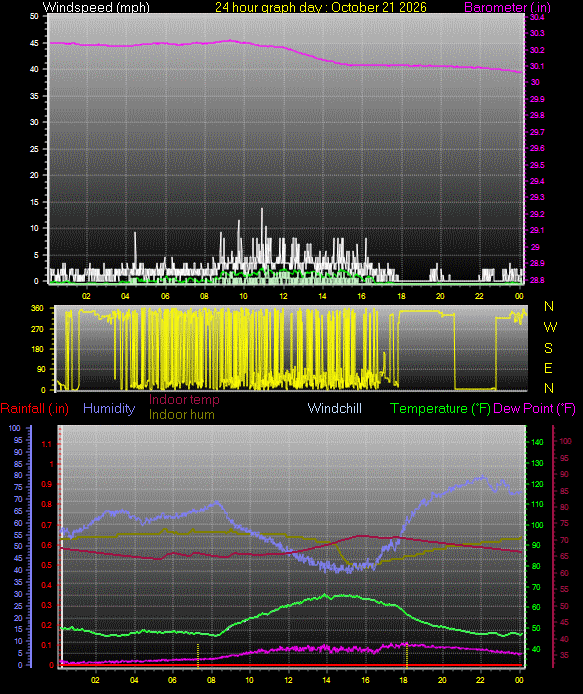Click the '29.1' barometer axis value
583x694 pixels.
click(x=537, y=231)
